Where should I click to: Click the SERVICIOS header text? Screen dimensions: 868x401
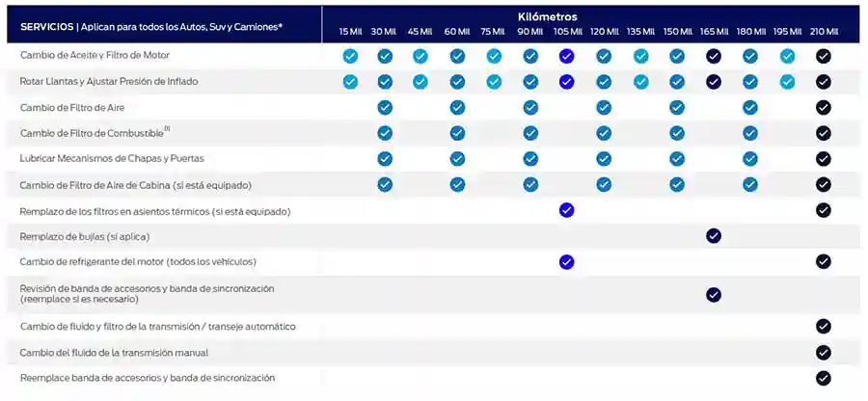click(x=46, y=26)
